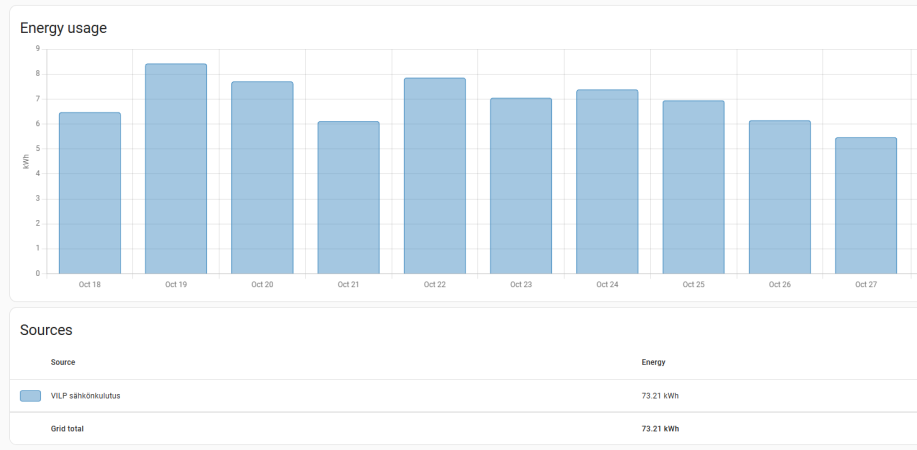
Task: Click the 73.21 kWh value for VILP sähkönkulutus
Action: point(660,396)
